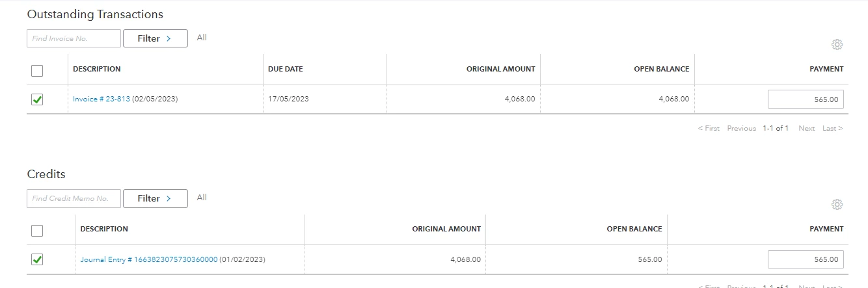Screen dimensions: 868x288
Task: Edit the invoice payment amount field
Action: 806,99
